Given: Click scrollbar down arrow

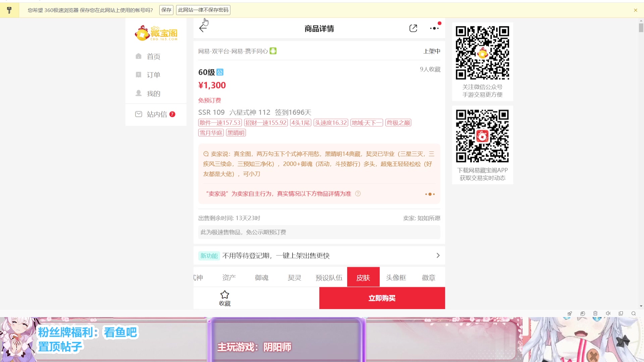Looking at the screenshot, I should click(x=641, y=306).
